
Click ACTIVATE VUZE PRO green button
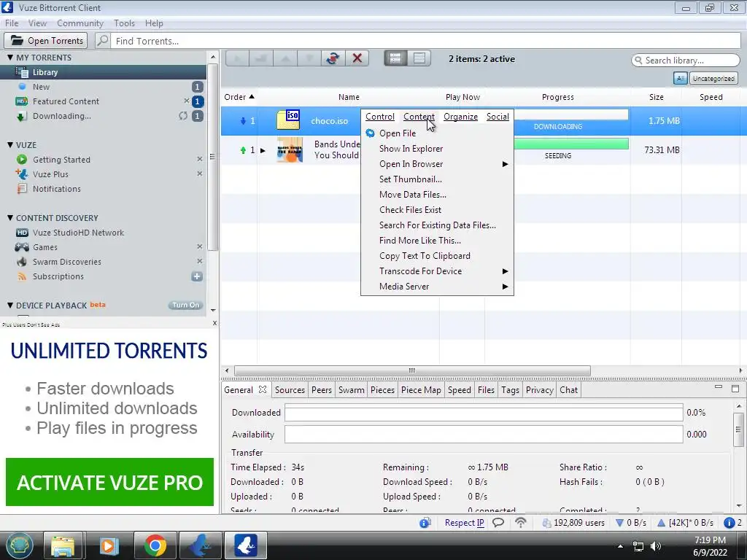pyautogui.click(x=109, y=482)
